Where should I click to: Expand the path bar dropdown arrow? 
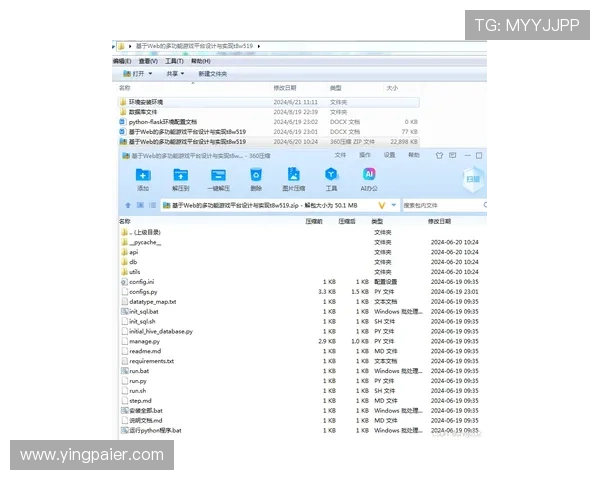394,205
